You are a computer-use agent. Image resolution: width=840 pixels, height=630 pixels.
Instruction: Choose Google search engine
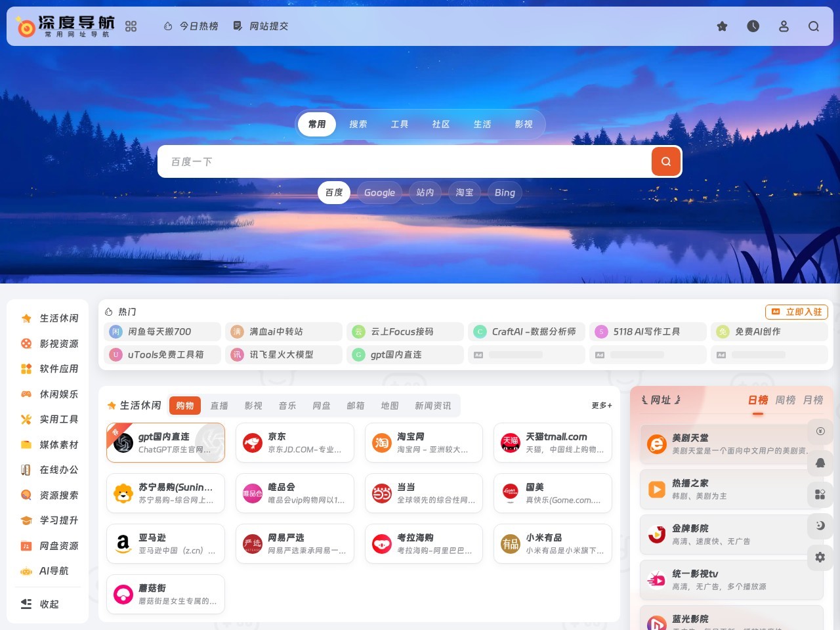379,192
